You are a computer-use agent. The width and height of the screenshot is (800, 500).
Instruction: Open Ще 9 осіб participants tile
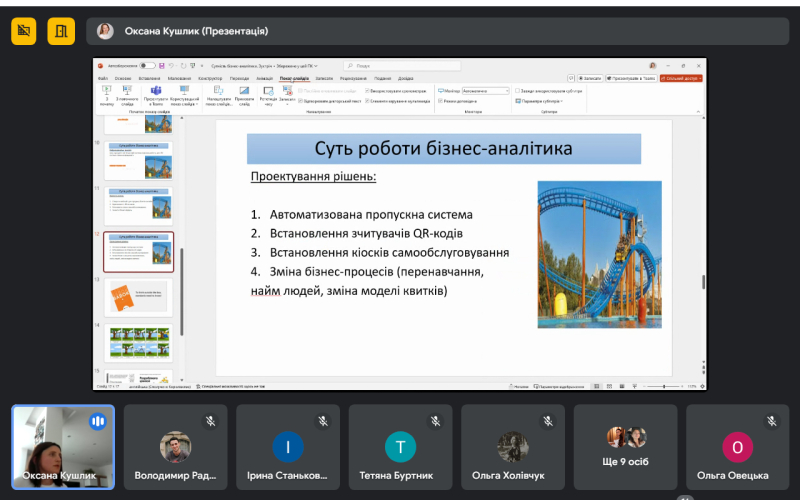tap(625, 446)
